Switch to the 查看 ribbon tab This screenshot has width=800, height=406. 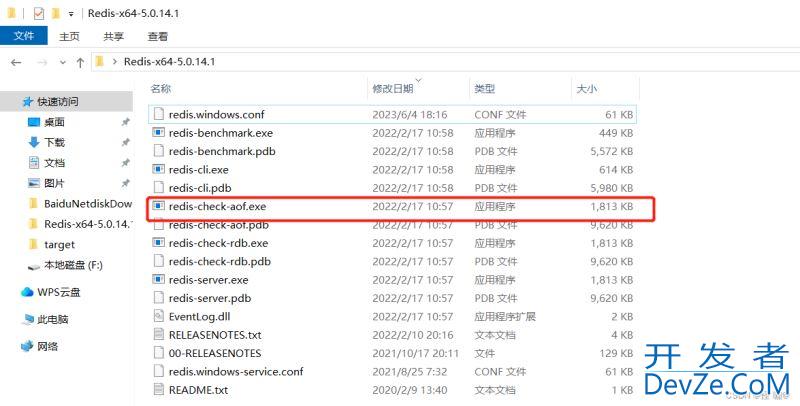click(x=158, y=36)
